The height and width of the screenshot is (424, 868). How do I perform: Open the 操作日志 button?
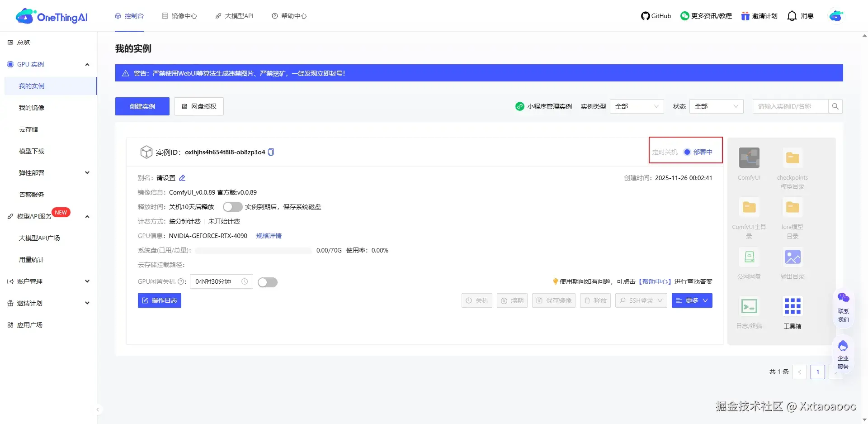(x=160, y=300)
